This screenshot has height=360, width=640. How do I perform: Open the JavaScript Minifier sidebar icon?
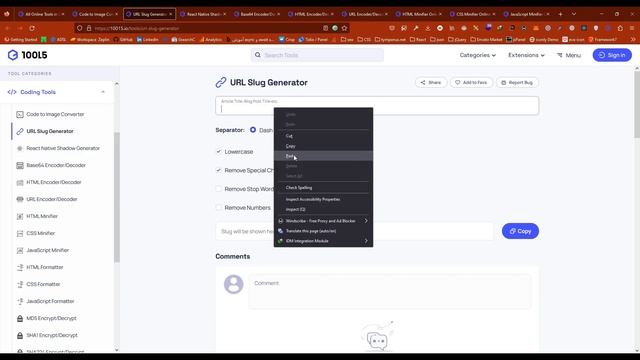[20, 250]
